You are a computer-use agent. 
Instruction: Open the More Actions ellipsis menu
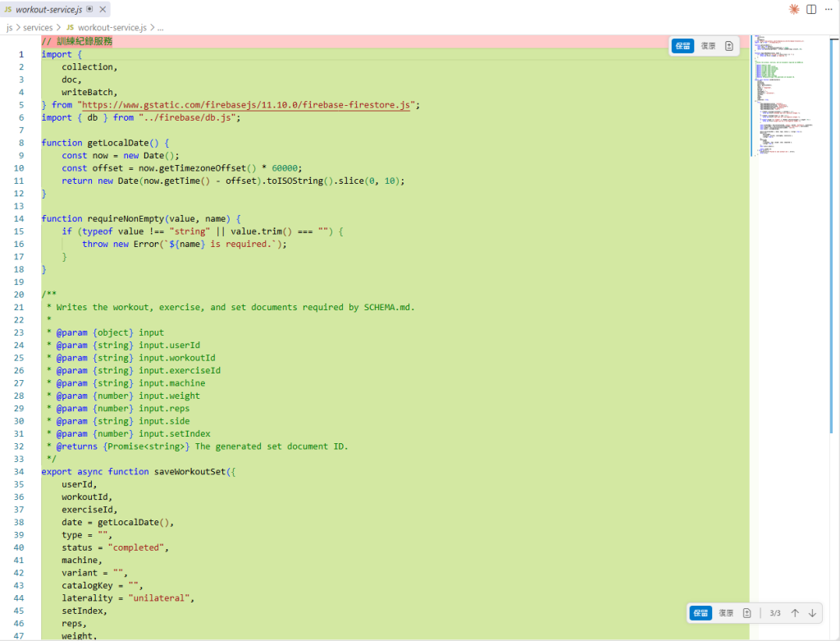pyautogui.click(x=829, y=9)
